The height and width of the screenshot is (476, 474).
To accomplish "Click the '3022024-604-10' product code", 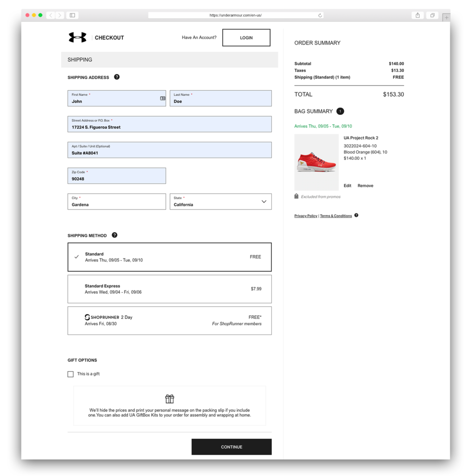I will coord(360,146).
